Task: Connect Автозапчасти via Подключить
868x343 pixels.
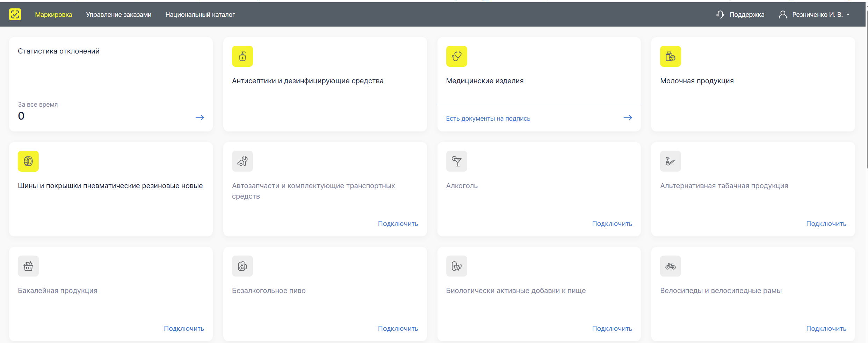Action: pos(398,223)
